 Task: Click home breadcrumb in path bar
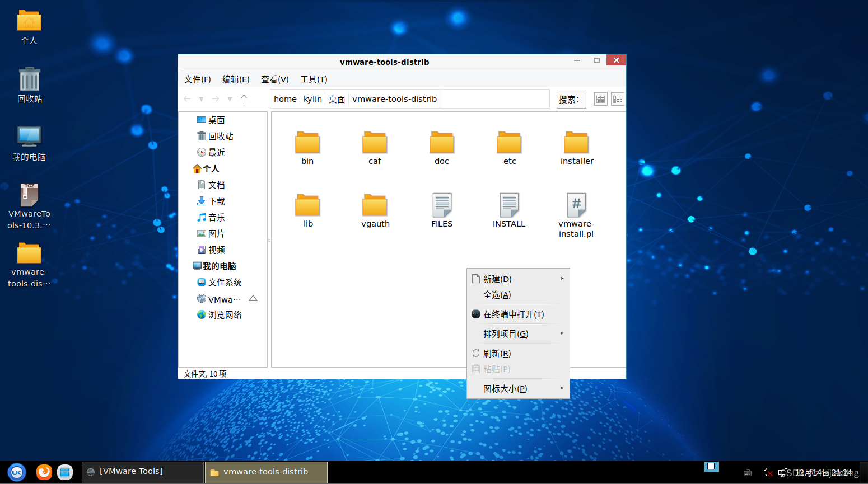pos(285,99)
